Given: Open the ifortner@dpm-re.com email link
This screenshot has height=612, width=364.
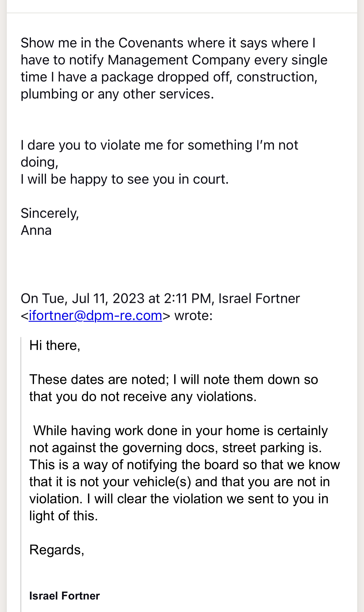Looking at the screenshot, I should pyautogui.click(x=95, y=315).
